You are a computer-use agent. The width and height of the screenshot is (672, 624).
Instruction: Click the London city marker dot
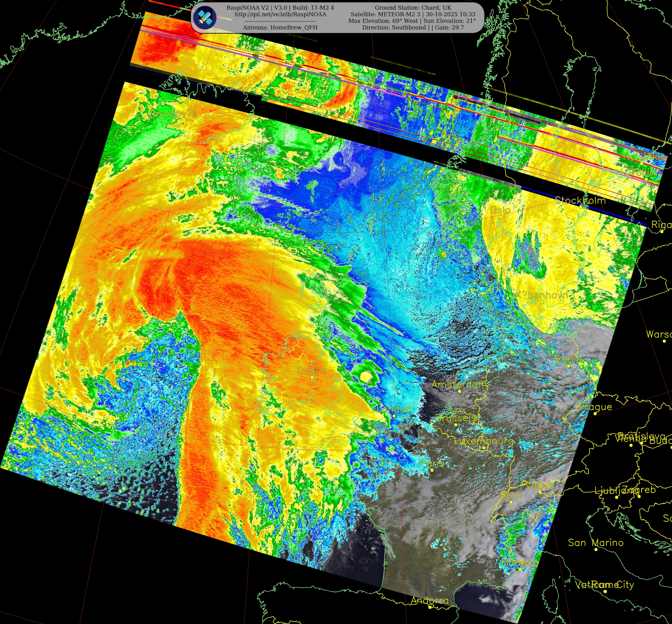click(x=394, y=416)
